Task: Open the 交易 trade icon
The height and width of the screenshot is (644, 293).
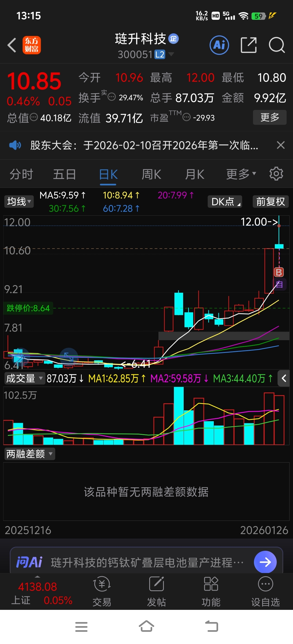Action: pyautogui.click(x=102, y=591)
